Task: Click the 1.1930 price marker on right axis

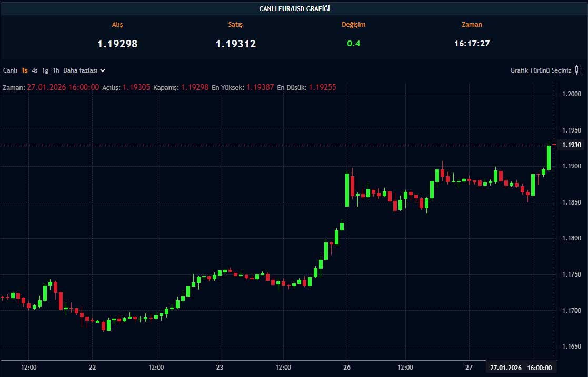Action: coord(572,144)
